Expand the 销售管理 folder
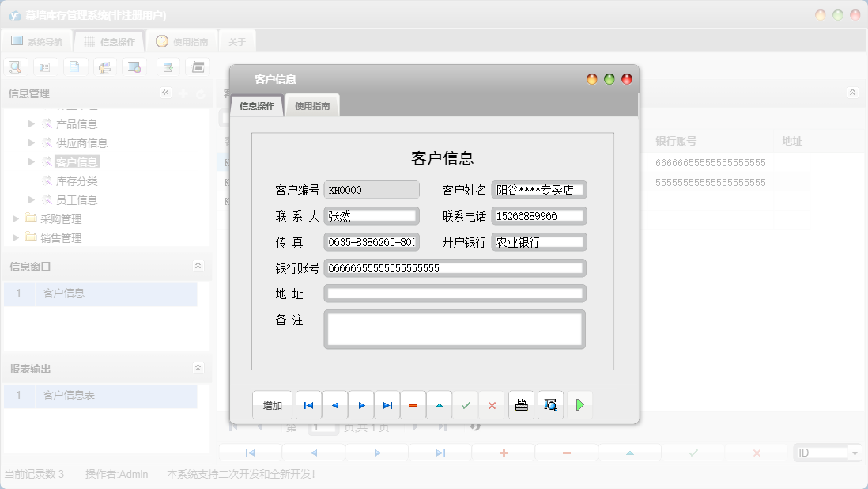Viewport: 868px width, 489px height. point(15,237)
